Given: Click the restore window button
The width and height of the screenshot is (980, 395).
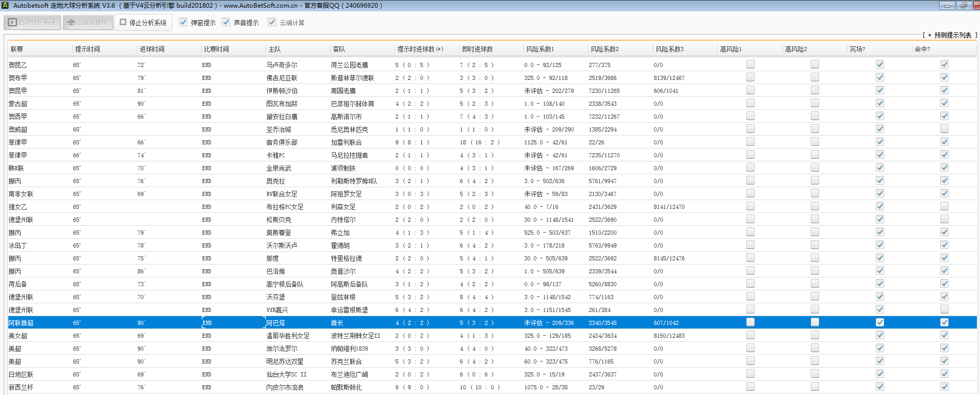Looking at the screenshot, I should 963,6.
